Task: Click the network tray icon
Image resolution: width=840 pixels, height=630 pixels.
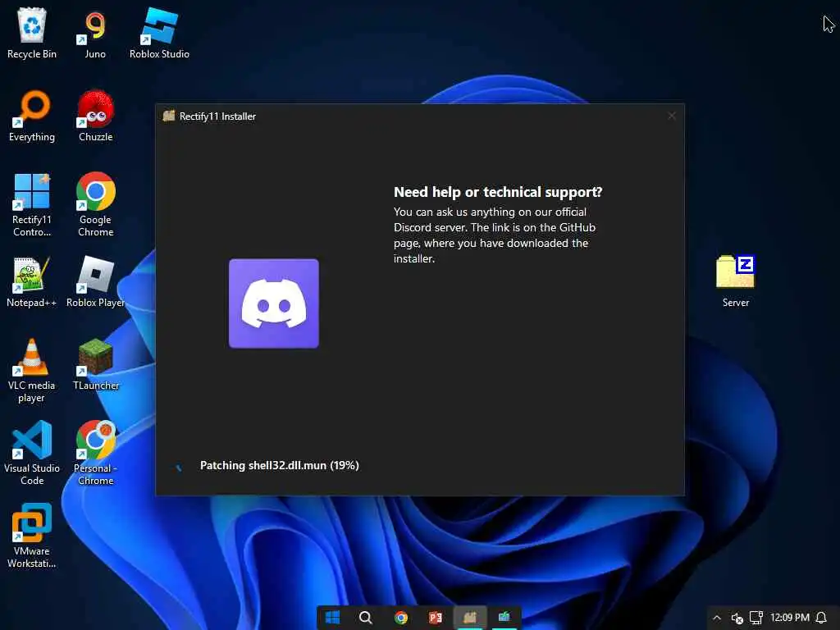Action: (x=756, y=618)
